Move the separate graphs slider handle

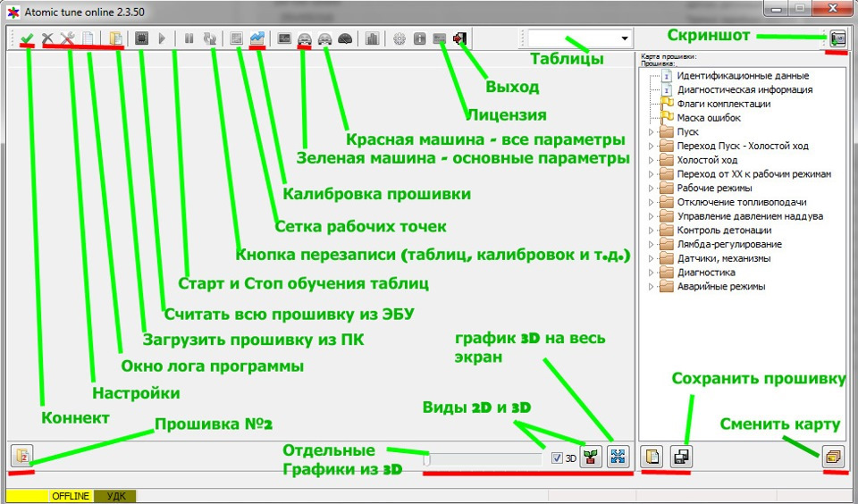(x=427, y=459)
